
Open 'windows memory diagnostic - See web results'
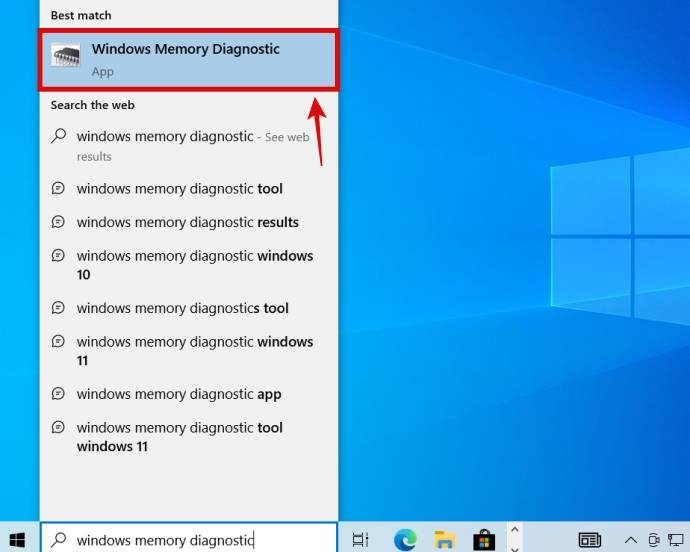coord(189,146)
